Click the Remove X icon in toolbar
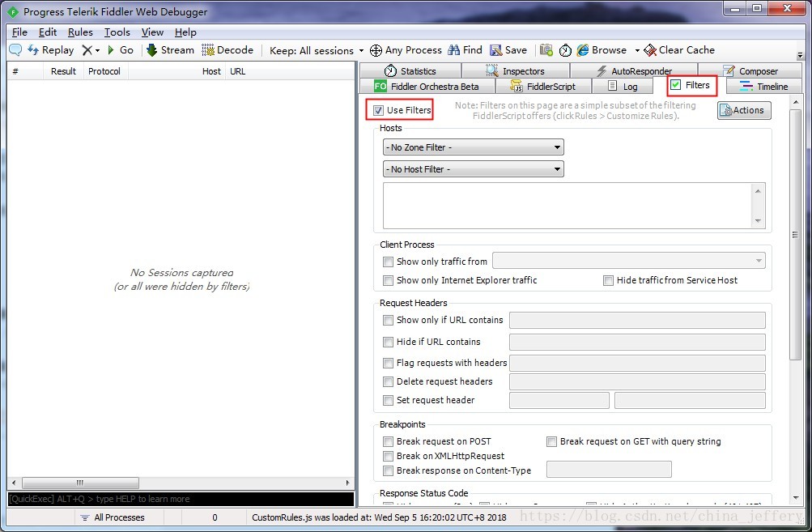Image resolution: width=812 pixels, height=532 pixels. tap(87, 50)
